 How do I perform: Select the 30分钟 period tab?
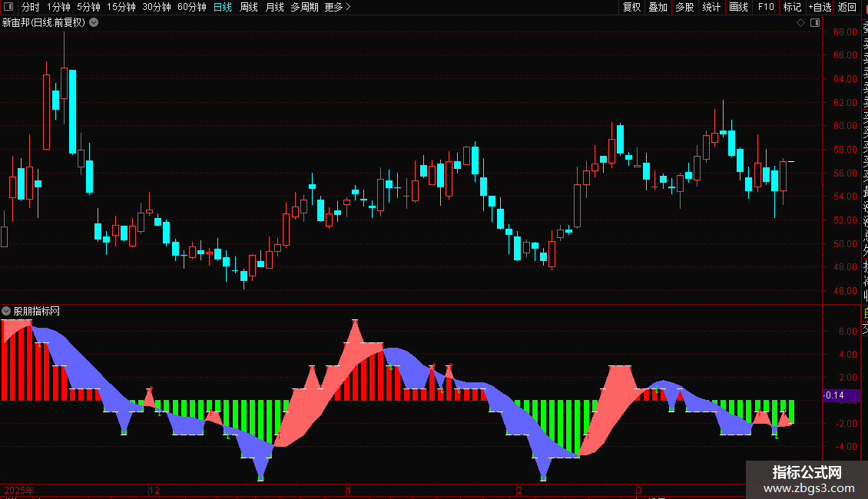click(x=157, y=7)
